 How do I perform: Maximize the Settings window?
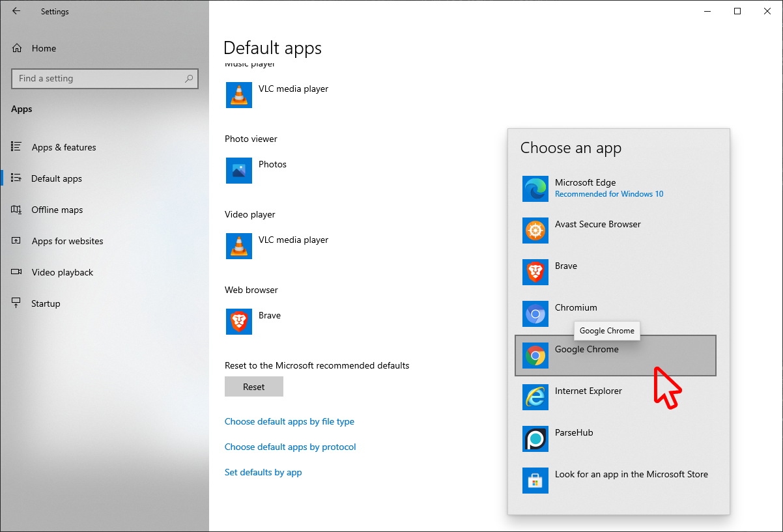pos(737,11)
